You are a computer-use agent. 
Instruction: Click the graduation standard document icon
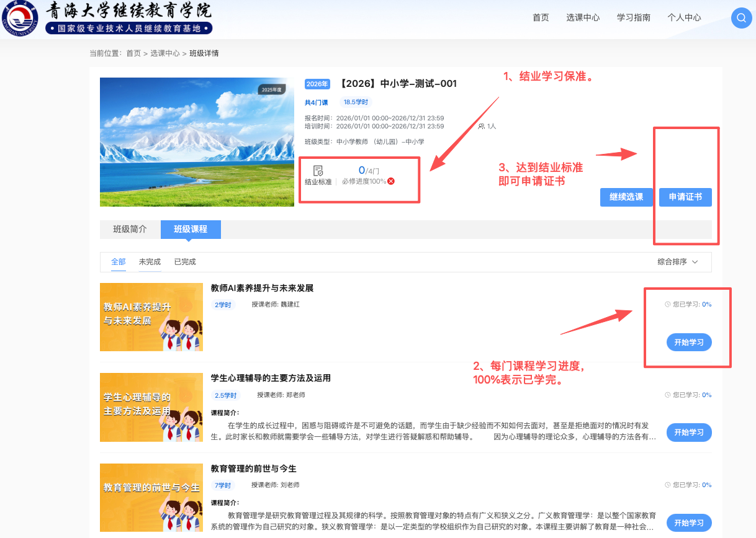[x=318, y=171]
